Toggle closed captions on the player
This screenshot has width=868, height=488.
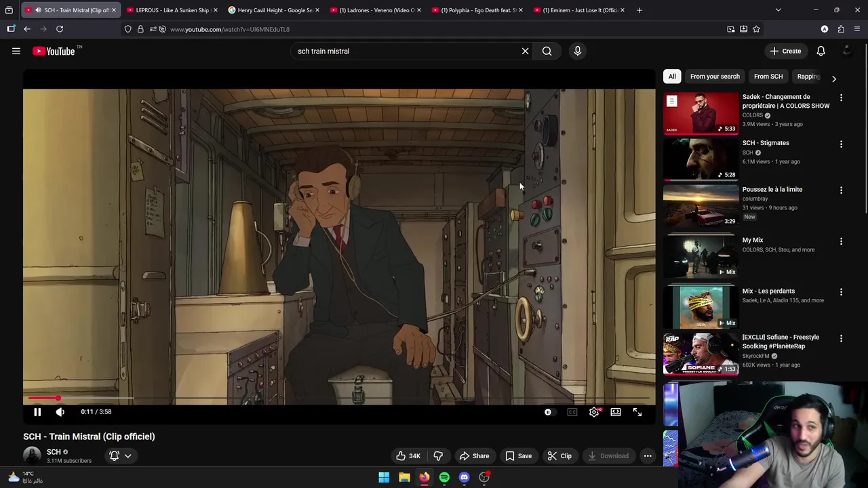(572, 411)
